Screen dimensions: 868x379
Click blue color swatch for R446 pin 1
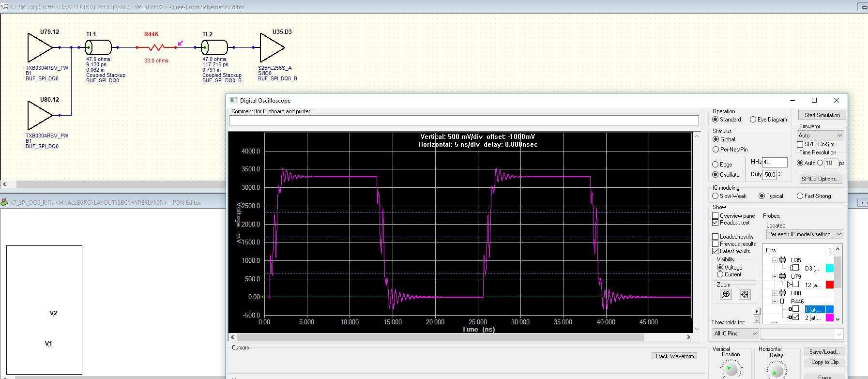click(x=829, y=309)
